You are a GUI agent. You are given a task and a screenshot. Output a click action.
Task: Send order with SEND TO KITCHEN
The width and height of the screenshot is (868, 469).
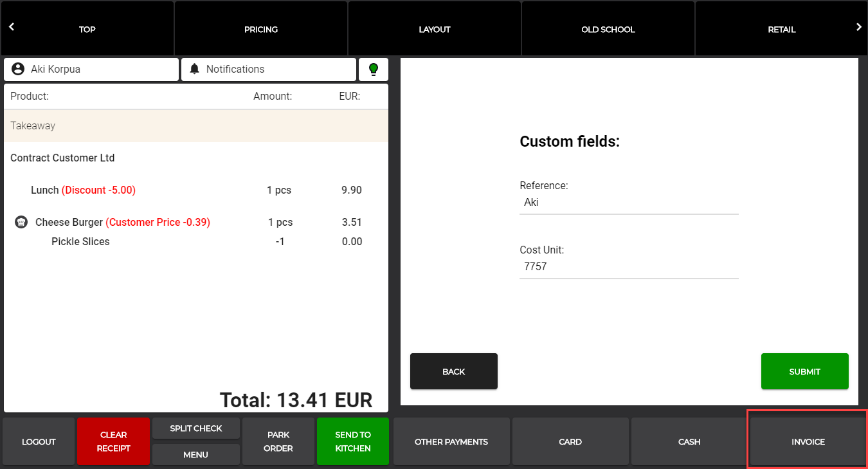tap(353, 441)
